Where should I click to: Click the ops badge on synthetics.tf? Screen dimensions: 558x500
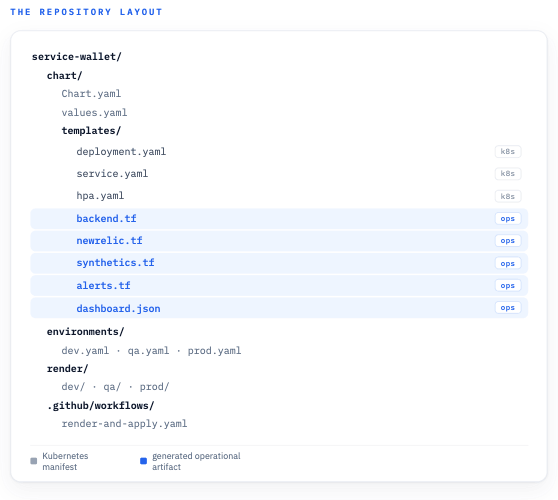click(508, 263)
